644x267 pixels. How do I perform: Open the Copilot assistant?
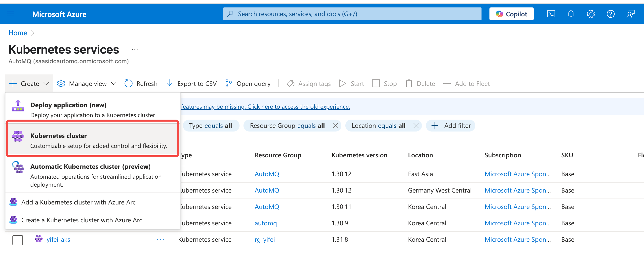click(511, 14)
